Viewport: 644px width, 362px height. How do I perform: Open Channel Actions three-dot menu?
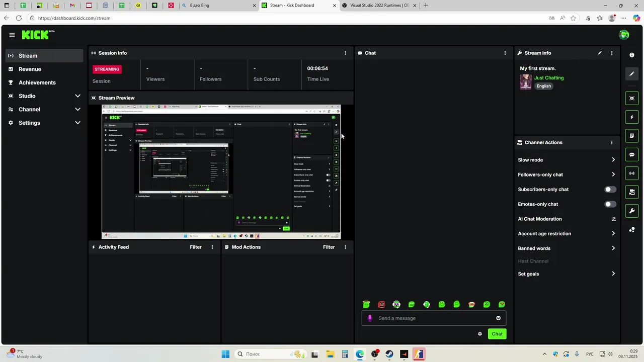coord(612,142)
